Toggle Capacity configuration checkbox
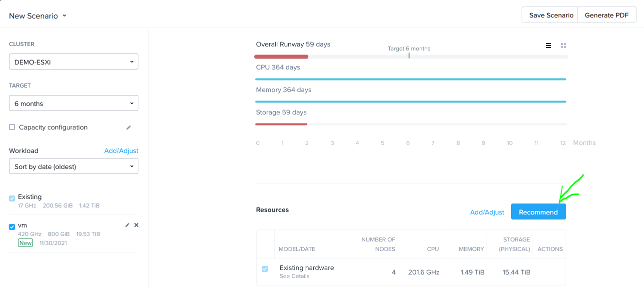Viewport: 644px width, 288px height. 12,127
